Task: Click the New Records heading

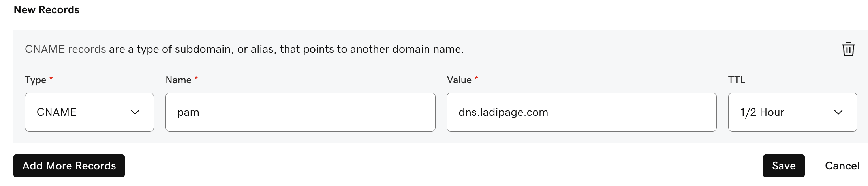Action: (47, 10)
